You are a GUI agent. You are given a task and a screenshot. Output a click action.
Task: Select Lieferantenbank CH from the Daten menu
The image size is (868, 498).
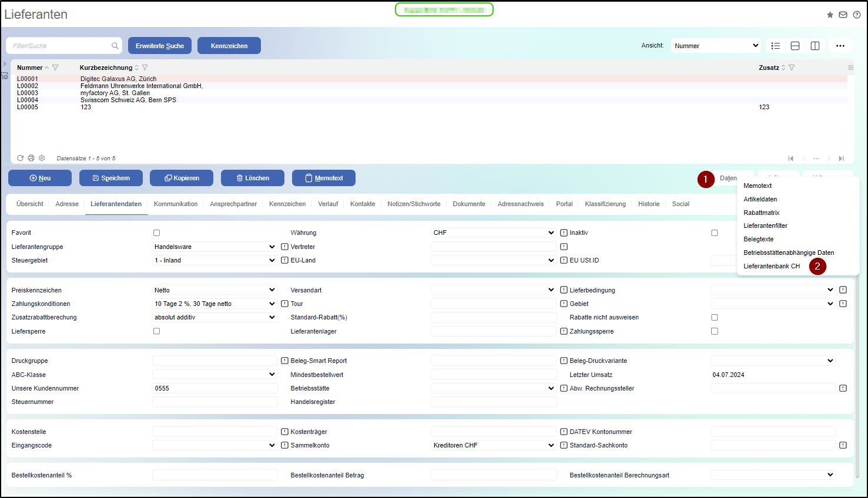click(x=771, y=266)
